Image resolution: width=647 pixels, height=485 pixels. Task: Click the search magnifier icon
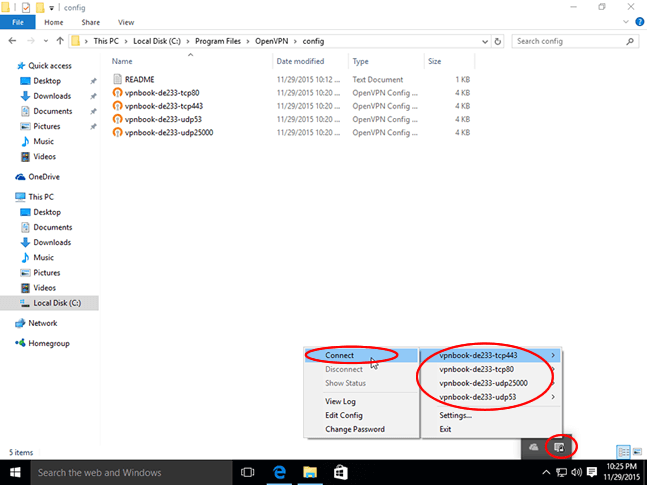coord(630,41)
